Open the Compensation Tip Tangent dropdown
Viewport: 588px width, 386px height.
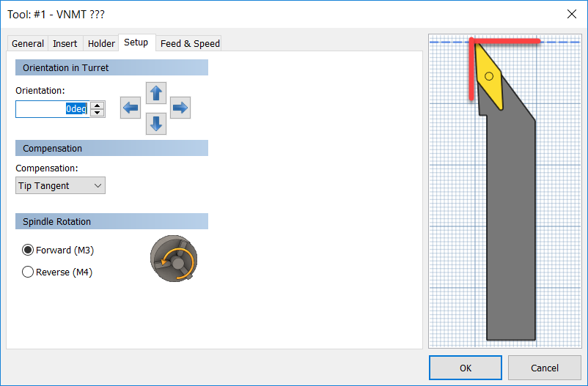[x=60, y=185]
